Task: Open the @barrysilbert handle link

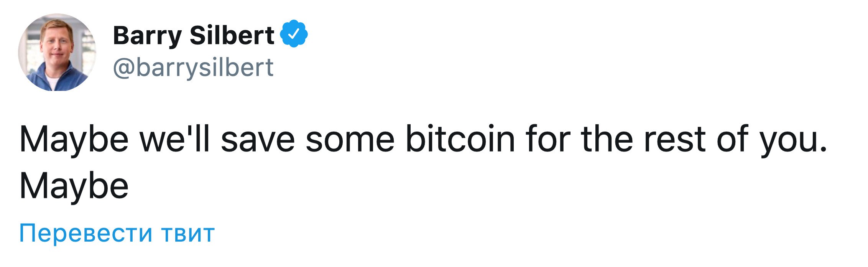Action: (193, 68)
